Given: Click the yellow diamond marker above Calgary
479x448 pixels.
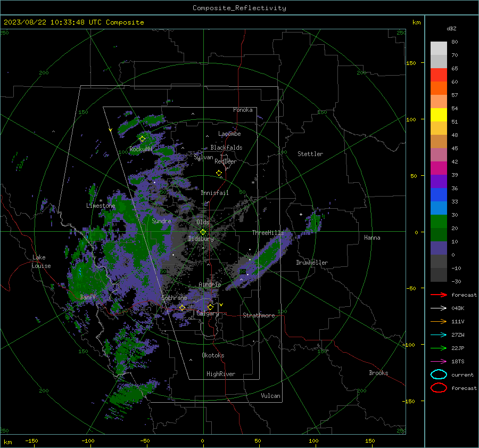Looking at the screenshot, I should click(x=210, y=307).
